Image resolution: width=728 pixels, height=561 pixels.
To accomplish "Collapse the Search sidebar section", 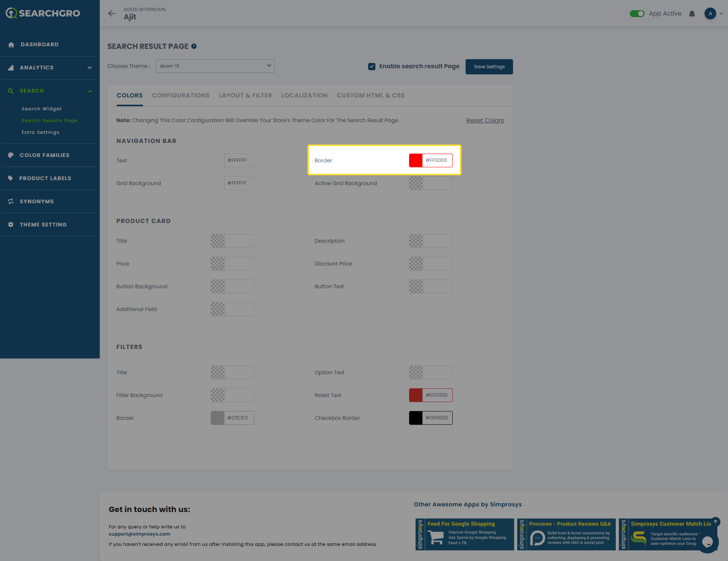I will pyautogui.click(x=90, y=91).
